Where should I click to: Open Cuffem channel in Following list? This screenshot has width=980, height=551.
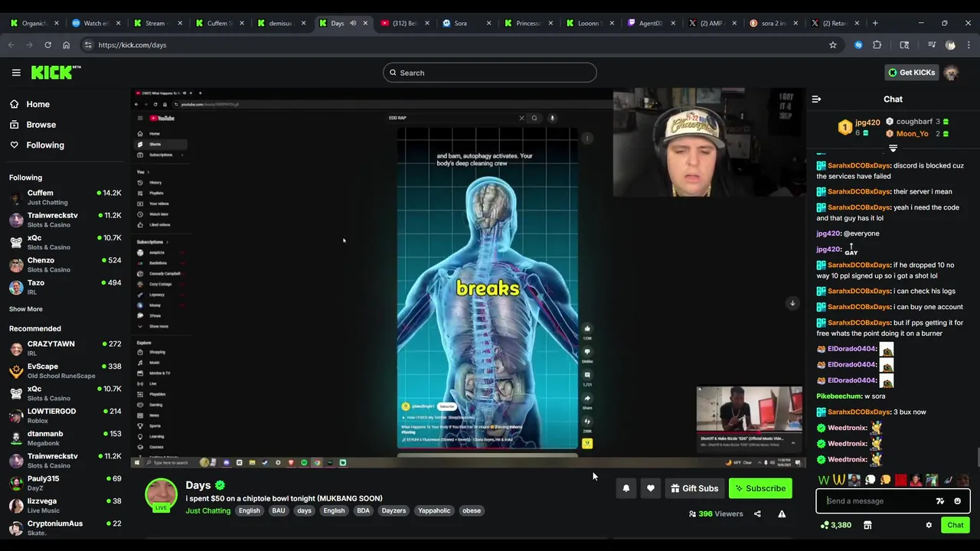tap(65, 197)
